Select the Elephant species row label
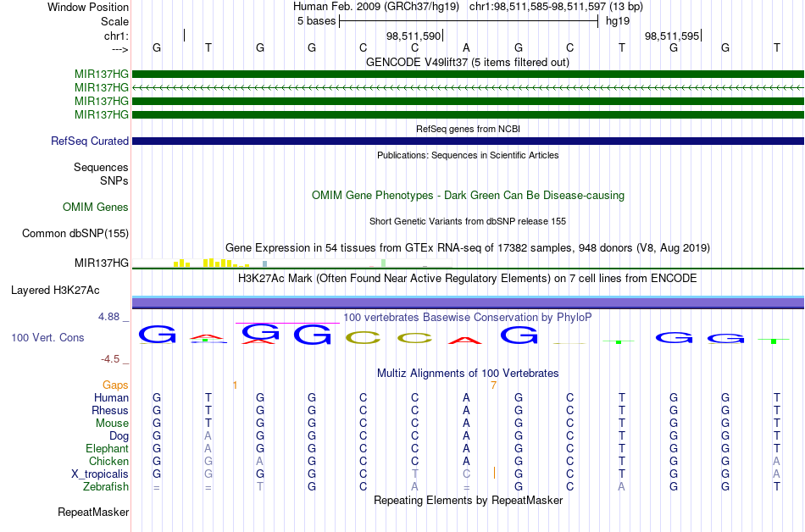 pos(107,449)
